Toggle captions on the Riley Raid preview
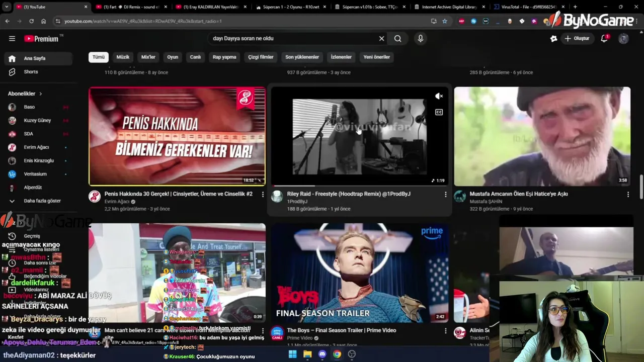This screenshot has height=362, width=644. [439, 112]
